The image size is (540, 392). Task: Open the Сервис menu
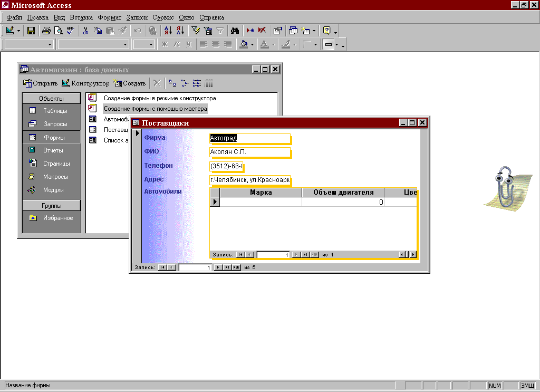[x=163, y=17]
